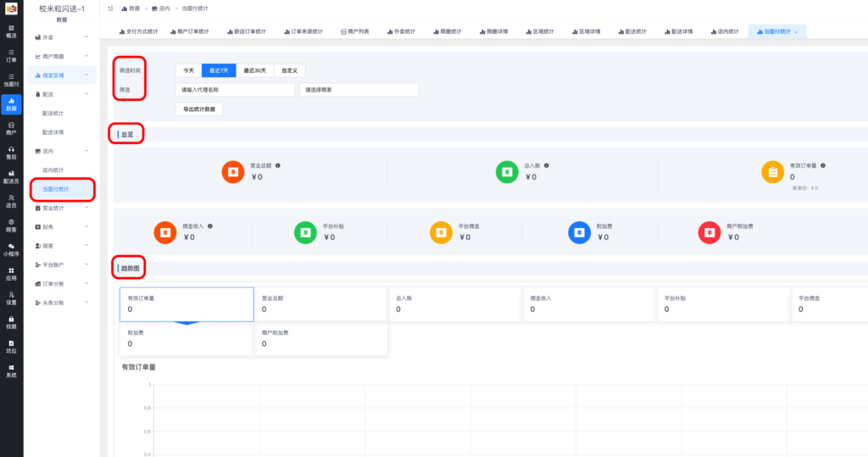Open 配送统计 in the side menu
The width and height of the screenshot is (868, 457).
pyautogui.click(x=53, y=113)
